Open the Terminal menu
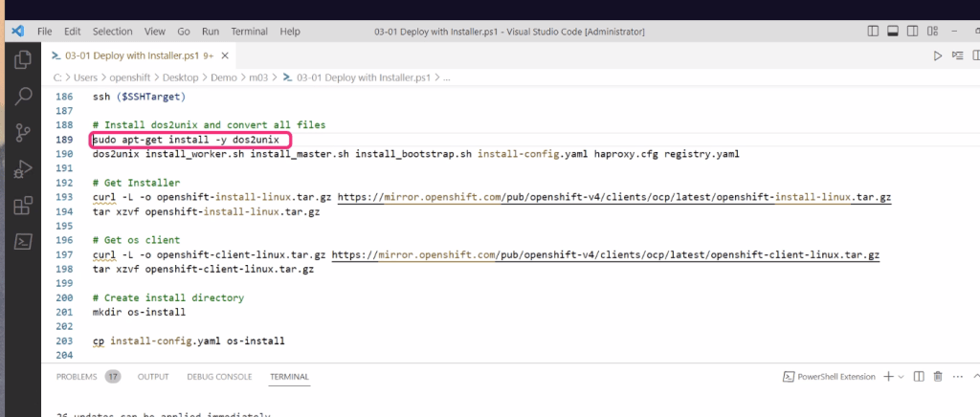This screenshot has height=417, width=980. [x=250, y=32]
